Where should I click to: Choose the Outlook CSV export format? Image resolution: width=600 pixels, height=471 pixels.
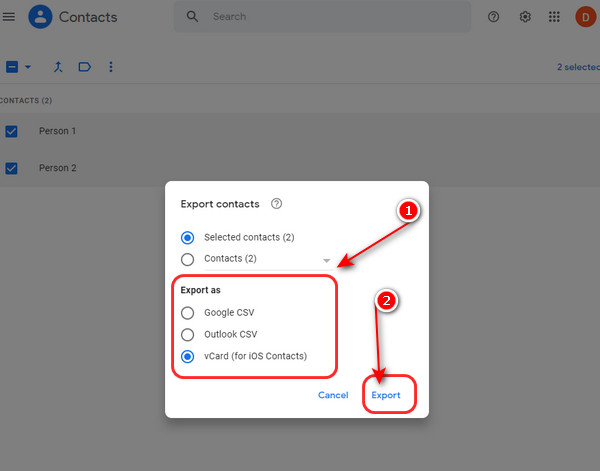[188, 335]
